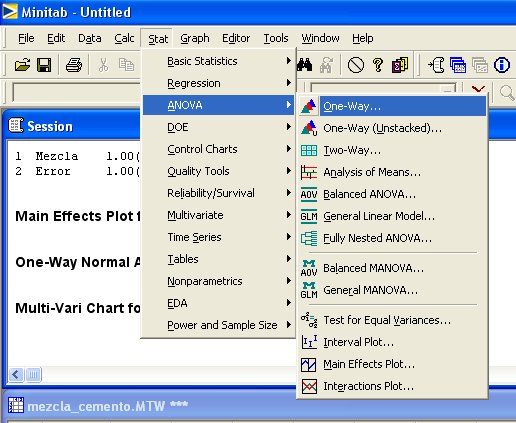The width and height of the screenshot is (516, 423).
Task: Click the Open Project folder icon
Action: 22,65
